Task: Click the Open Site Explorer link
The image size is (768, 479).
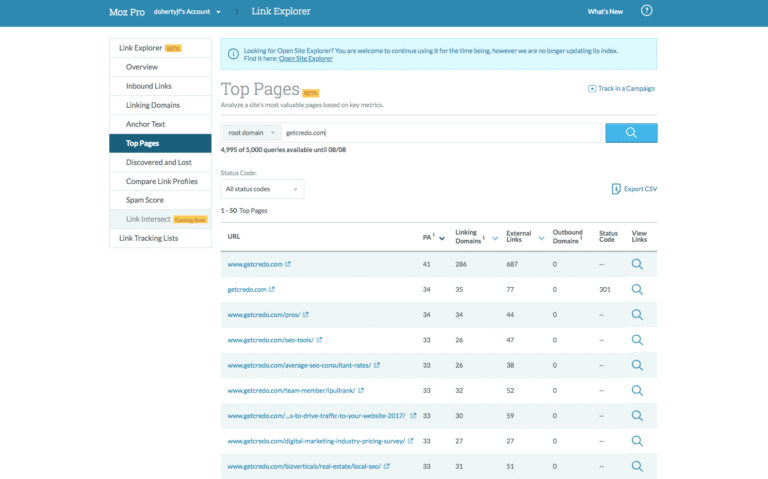Action: pyautogui.click(x=306, y=59)
